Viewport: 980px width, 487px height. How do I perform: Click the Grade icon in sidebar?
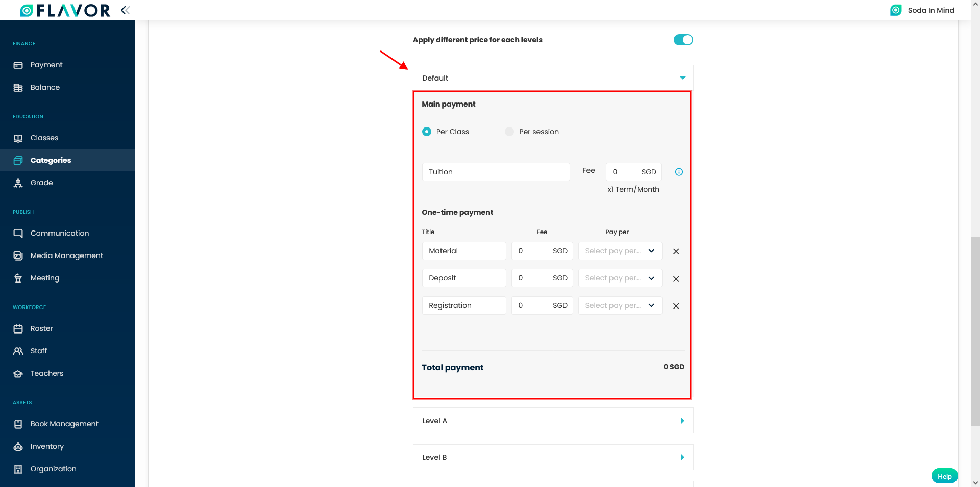coord(18,183)
